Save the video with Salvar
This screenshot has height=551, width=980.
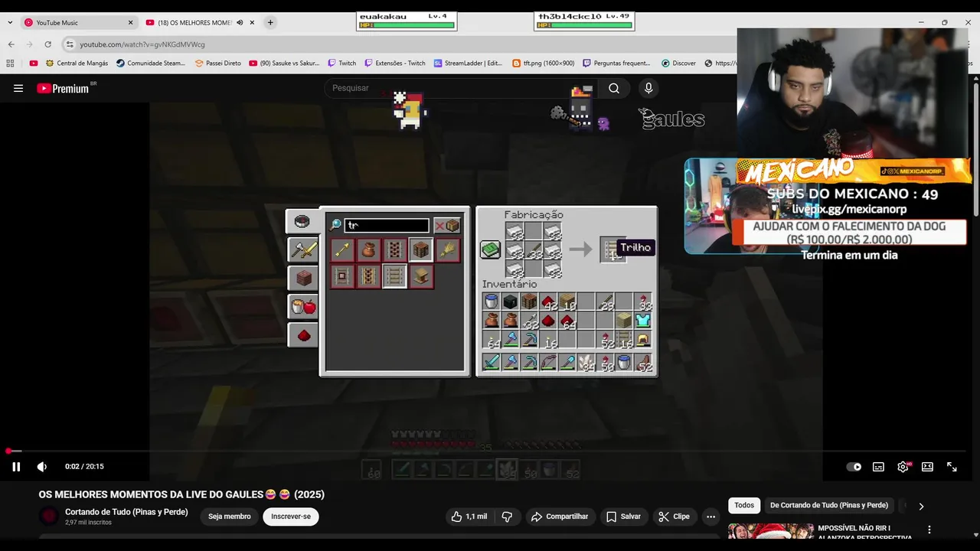[x=623, y=517]
